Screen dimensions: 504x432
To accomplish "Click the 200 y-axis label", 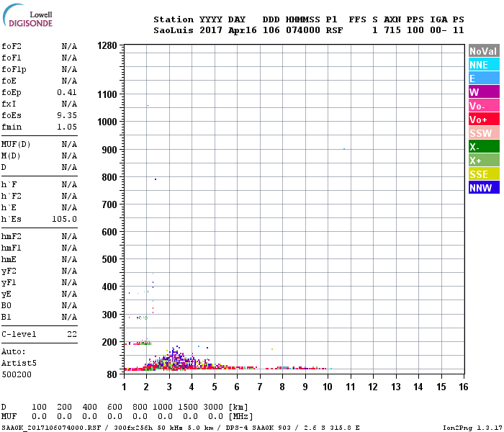I will (x=109, y=342).
